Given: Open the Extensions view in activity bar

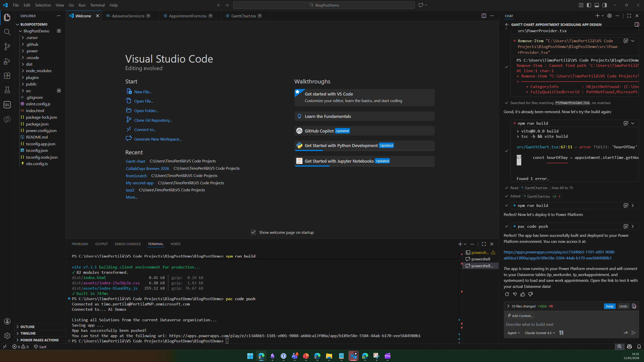Looking at the screenshot, I should pos(7,76).
